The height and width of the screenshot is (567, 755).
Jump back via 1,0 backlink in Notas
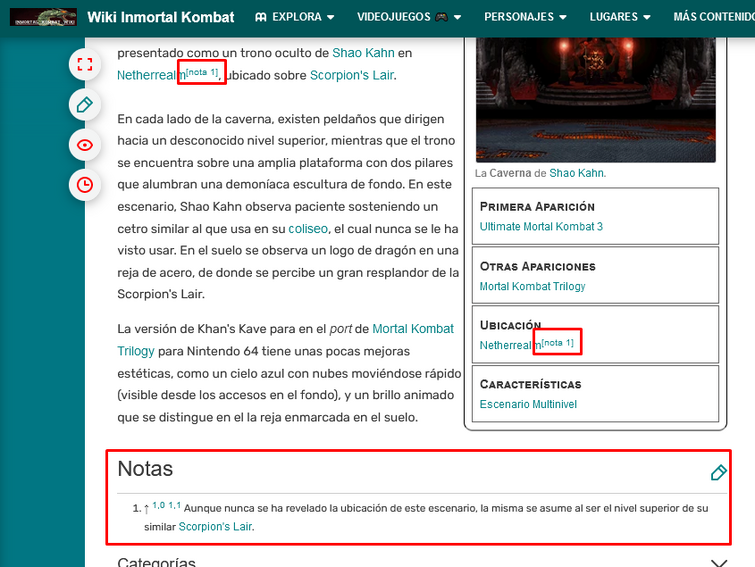[158, 505]
